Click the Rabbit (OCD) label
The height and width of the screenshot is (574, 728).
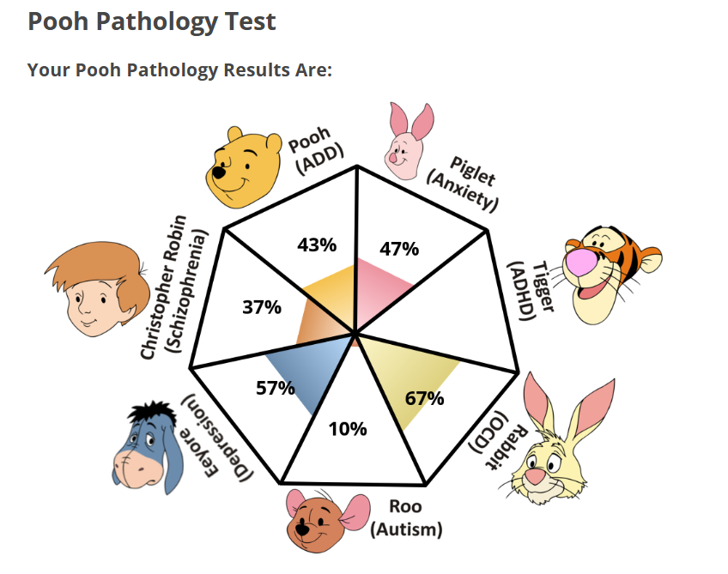pos(490,439)
